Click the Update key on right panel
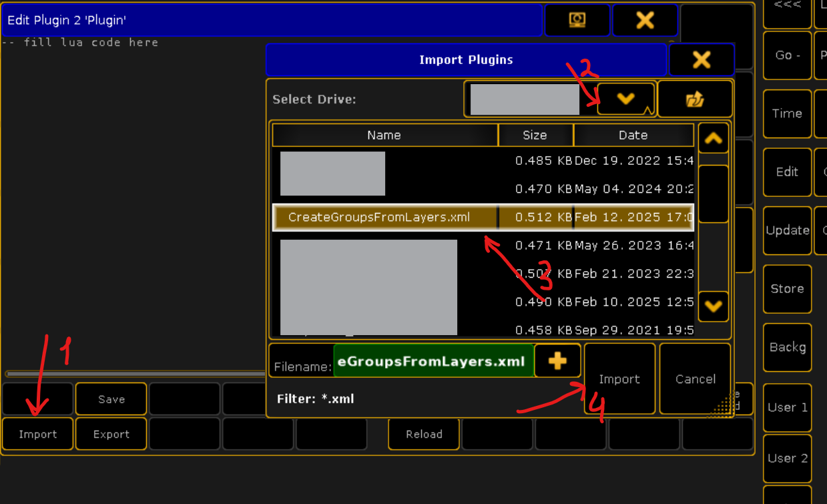The width and height of the screenshot is (827, 504). coord(787,230)
